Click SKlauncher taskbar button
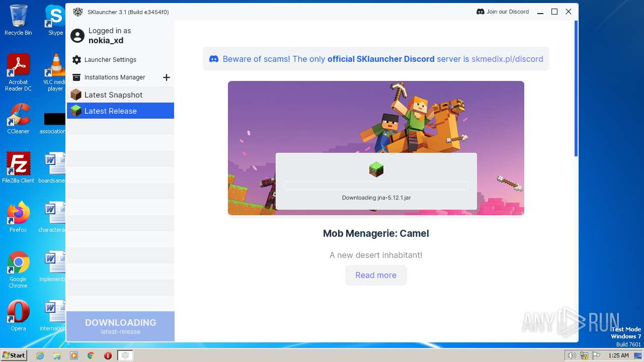Viewport: 644px width, 362px height. pyautogui.click(x=125, y=355)
